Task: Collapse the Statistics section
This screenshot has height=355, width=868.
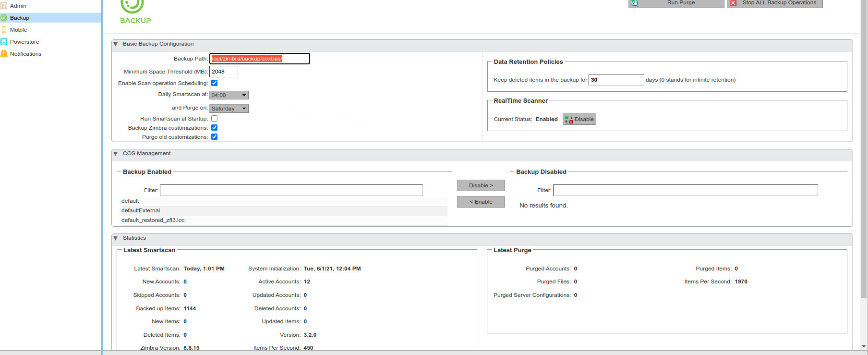Action: tap(116, 238)
